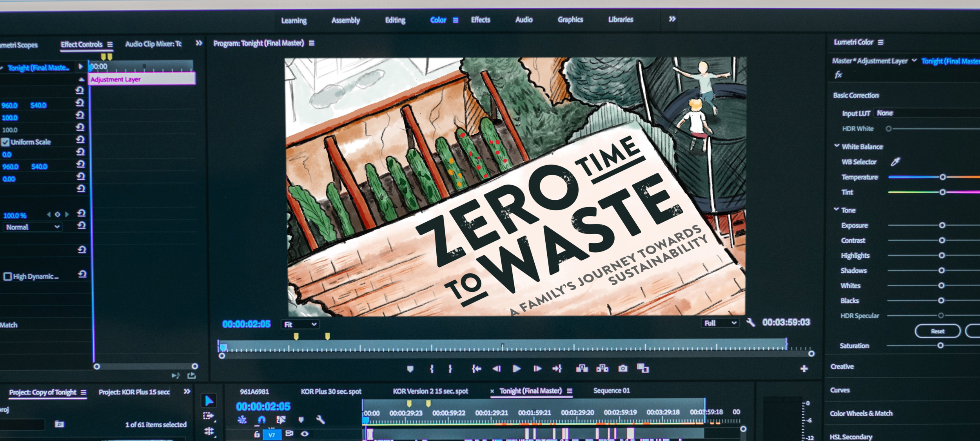
Task: Open the Button Editor plus icon
Action: click(x=804, y=369)
